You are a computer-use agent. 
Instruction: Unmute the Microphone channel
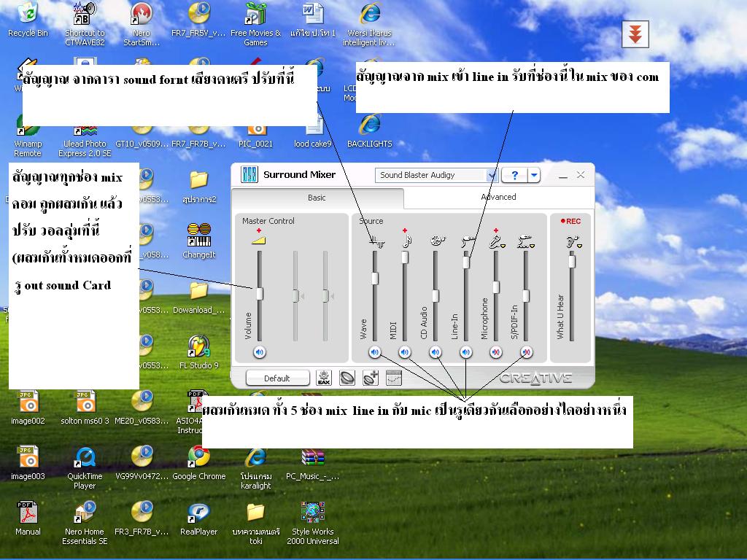(496, 352)
